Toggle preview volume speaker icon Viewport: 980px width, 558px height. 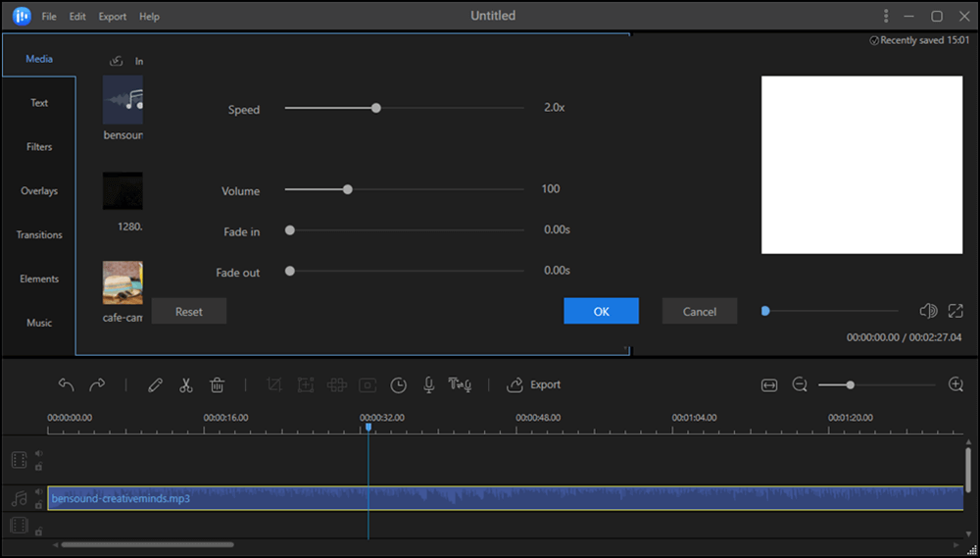click(x=928, y=311)
